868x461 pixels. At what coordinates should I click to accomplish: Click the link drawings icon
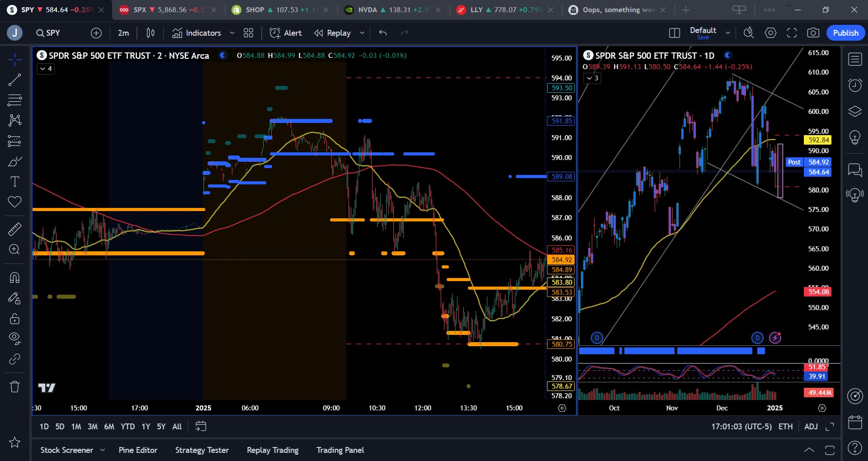14,359
